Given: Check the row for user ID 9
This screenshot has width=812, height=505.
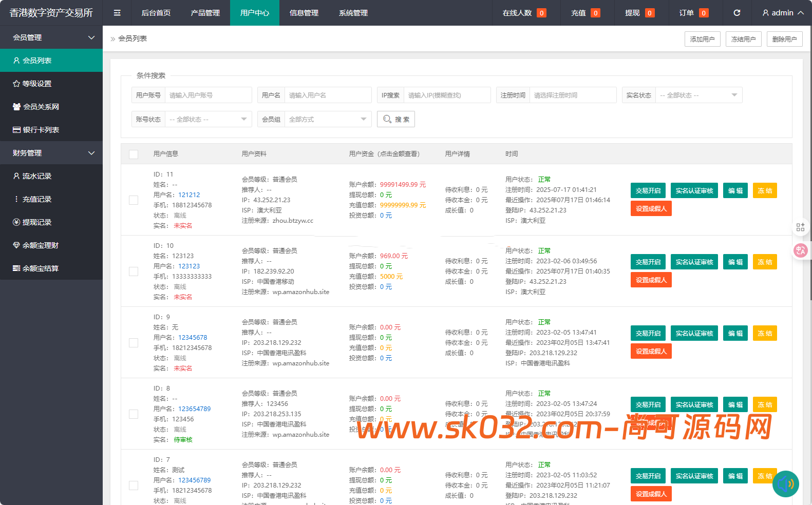Looking at the screenshot, I should point(134,343).
